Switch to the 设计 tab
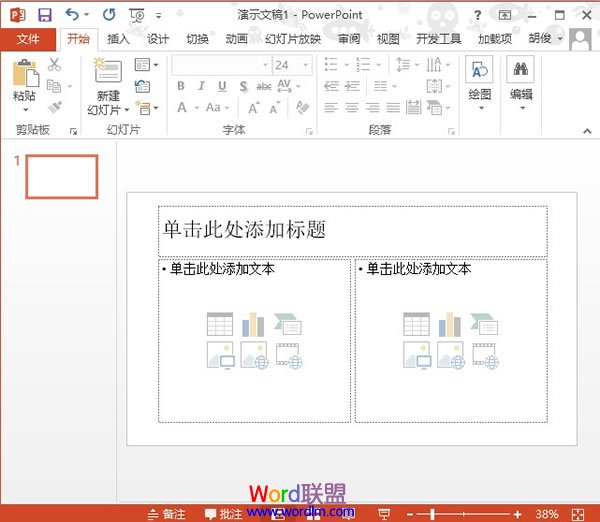Image resolution: width=600 pixels, height=522 pixels. click(158, 39)
